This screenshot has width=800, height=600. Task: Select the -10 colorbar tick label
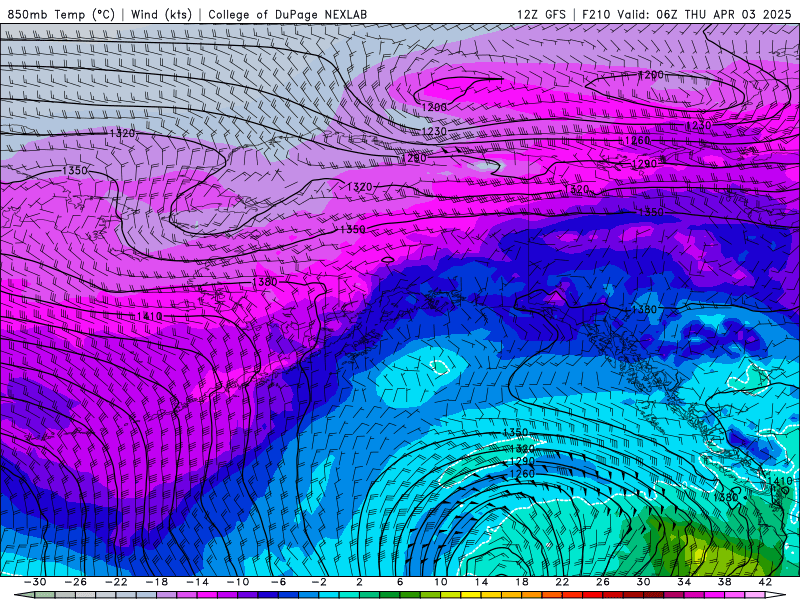238,582
